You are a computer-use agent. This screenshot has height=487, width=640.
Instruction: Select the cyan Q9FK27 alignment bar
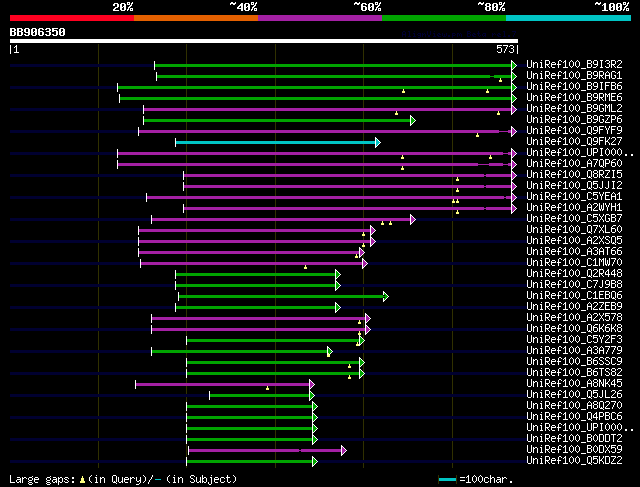[x=276, y=142]
